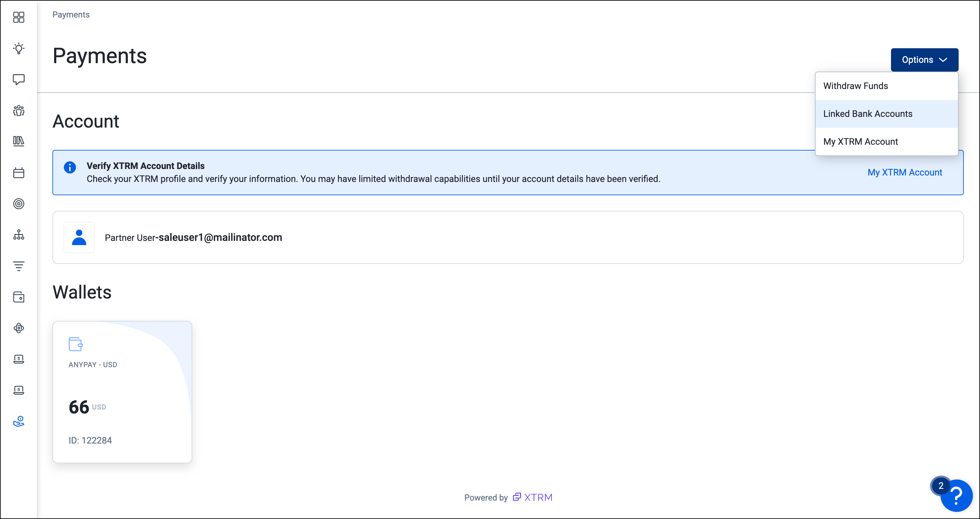980x519 pixels.
Task: Open the help question mark bubble
Action: [956, 496]
